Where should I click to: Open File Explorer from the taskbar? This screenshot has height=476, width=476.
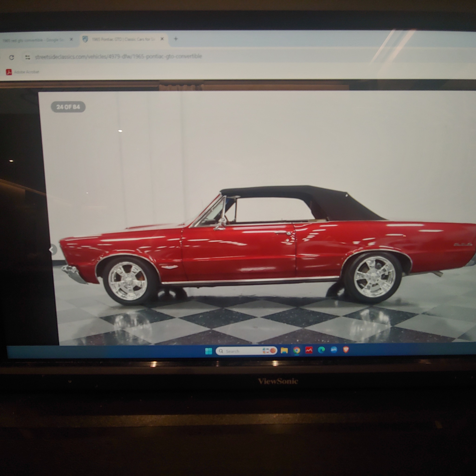coord(284,350)
